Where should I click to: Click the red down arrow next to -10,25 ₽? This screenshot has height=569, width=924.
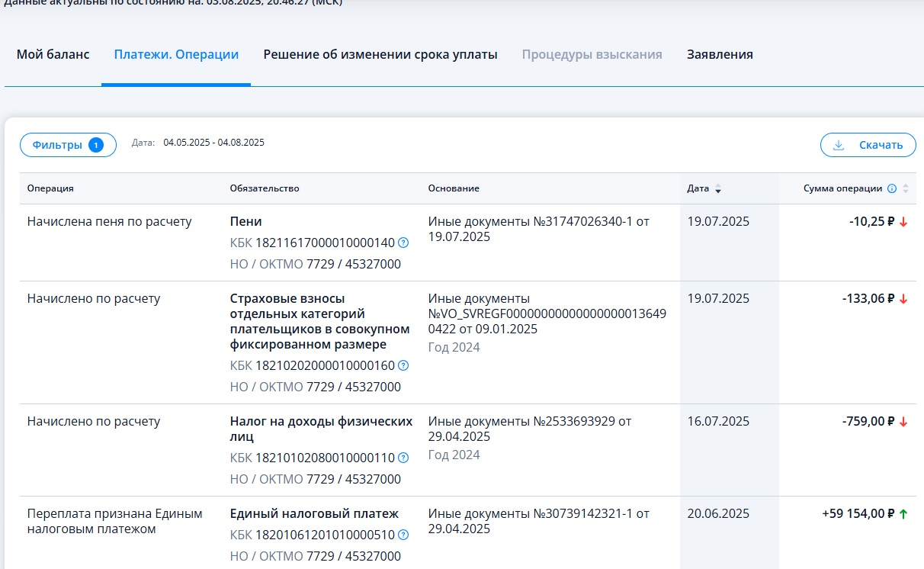coord(903,222)
